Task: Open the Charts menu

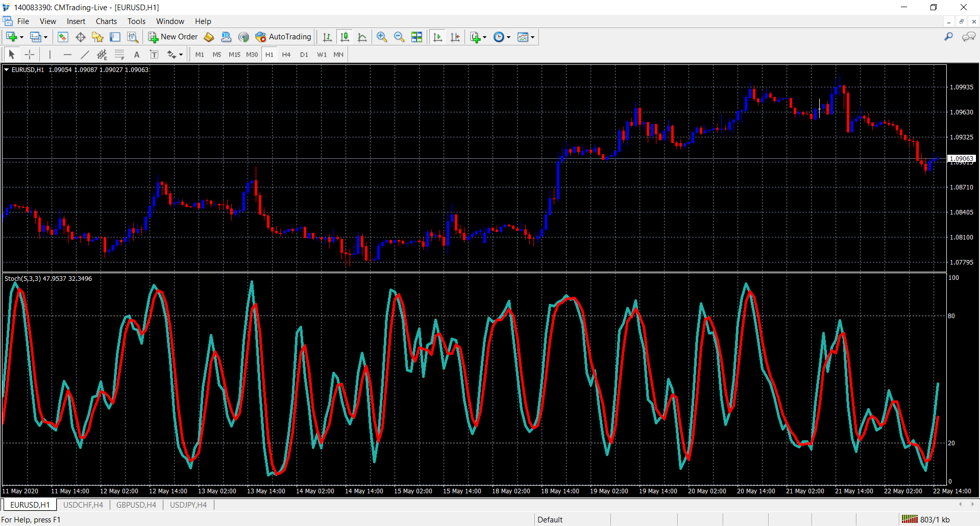Action: point(106,21)
